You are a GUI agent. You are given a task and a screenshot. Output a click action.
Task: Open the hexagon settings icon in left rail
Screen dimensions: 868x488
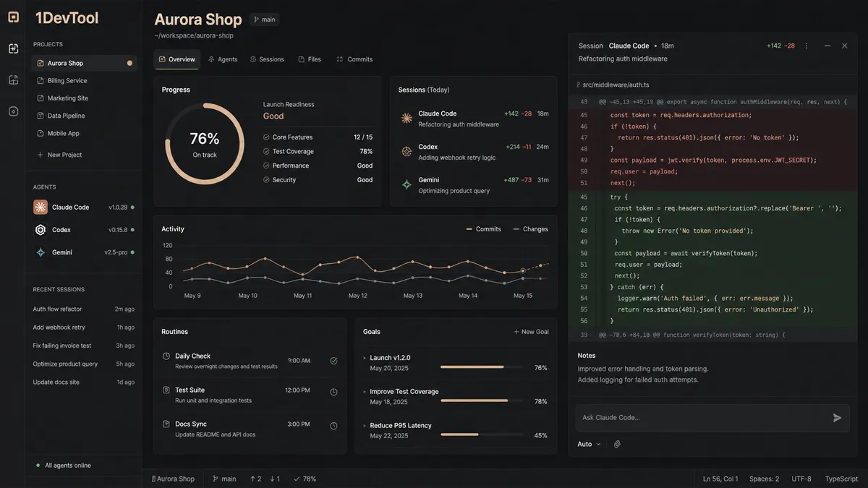coord(13,111)
